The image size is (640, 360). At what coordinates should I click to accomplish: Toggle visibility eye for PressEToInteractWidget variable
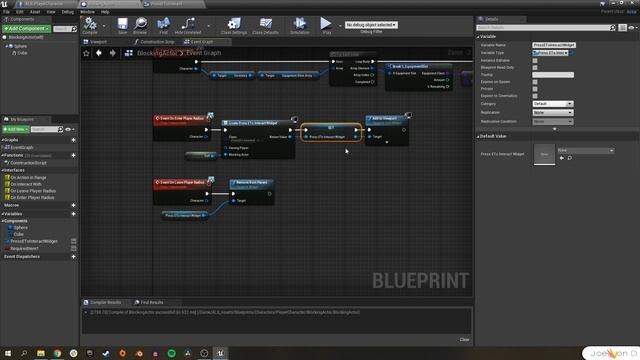point(73,241)
